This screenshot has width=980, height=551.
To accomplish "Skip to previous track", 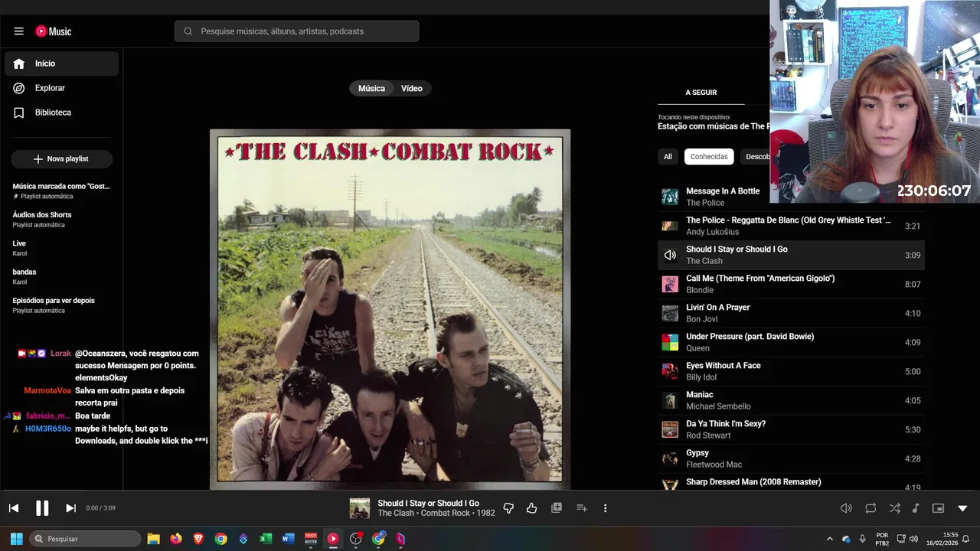I will [x=14, y=508].
